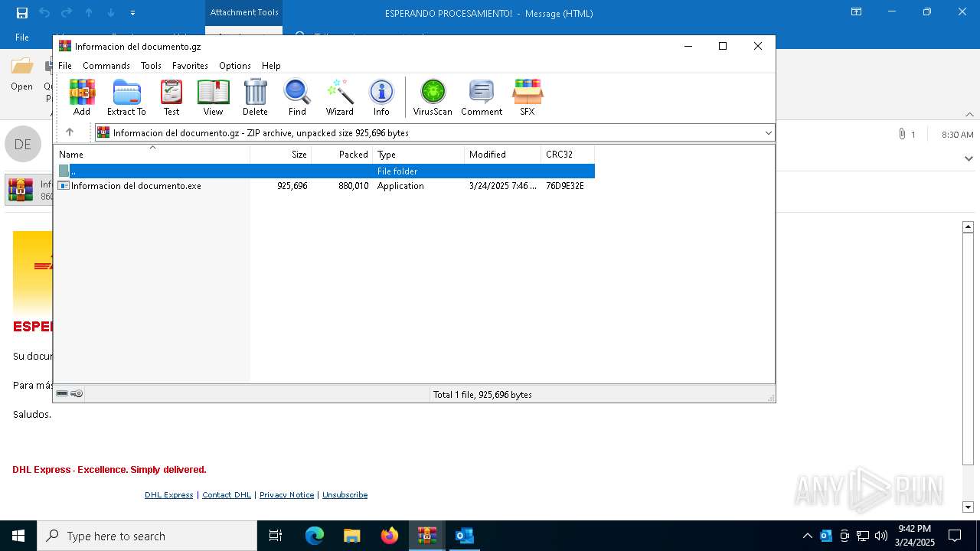980x551 pixels.
Task: Click the key password icon in status bar
Action: [77, 393]
